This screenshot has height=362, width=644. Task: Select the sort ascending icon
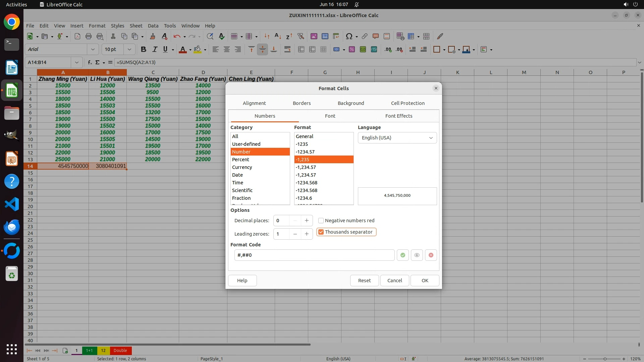(278, 36)
